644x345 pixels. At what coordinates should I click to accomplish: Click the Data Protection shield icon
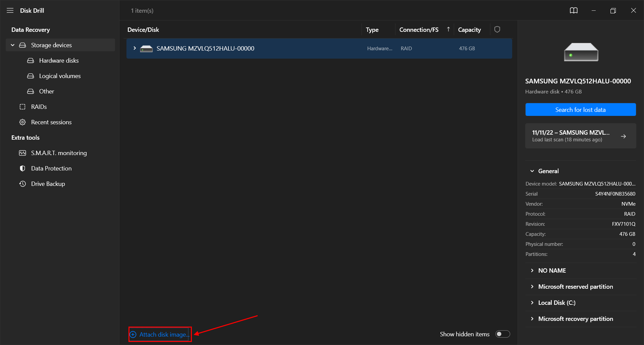click(x=22, y=168)
